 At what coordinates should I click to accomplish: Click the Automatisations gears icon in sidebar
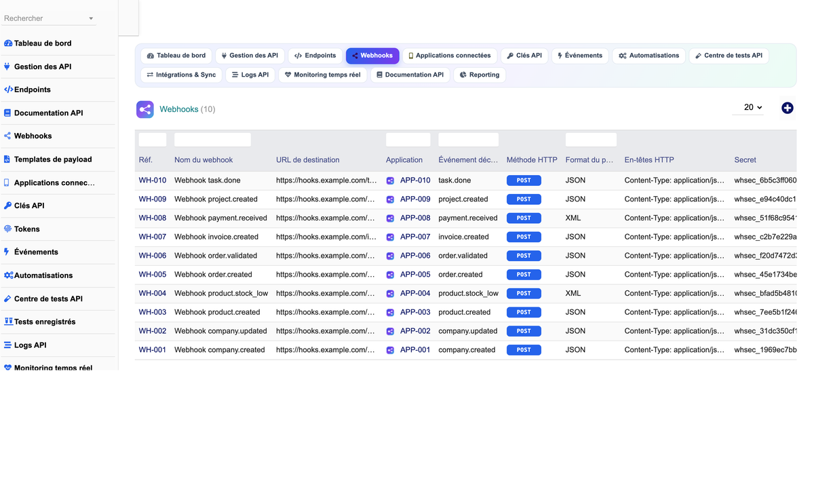coord(9,275)
